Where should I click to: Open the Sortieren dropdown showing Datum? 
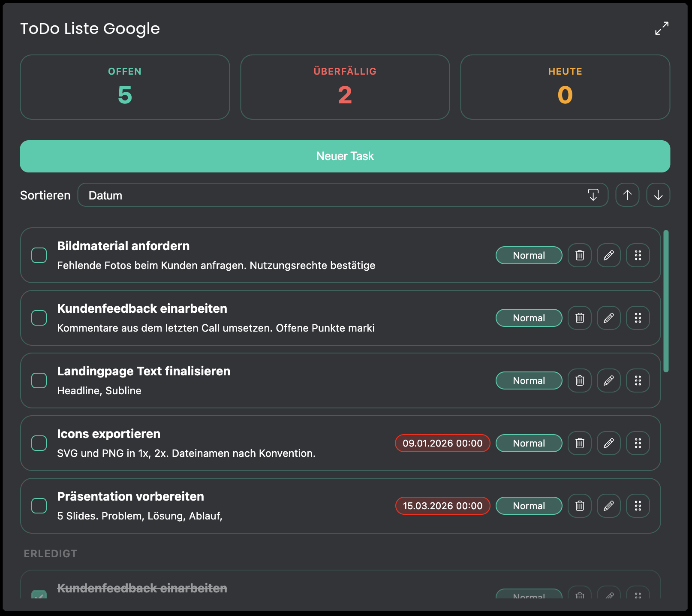pos(343,195)
